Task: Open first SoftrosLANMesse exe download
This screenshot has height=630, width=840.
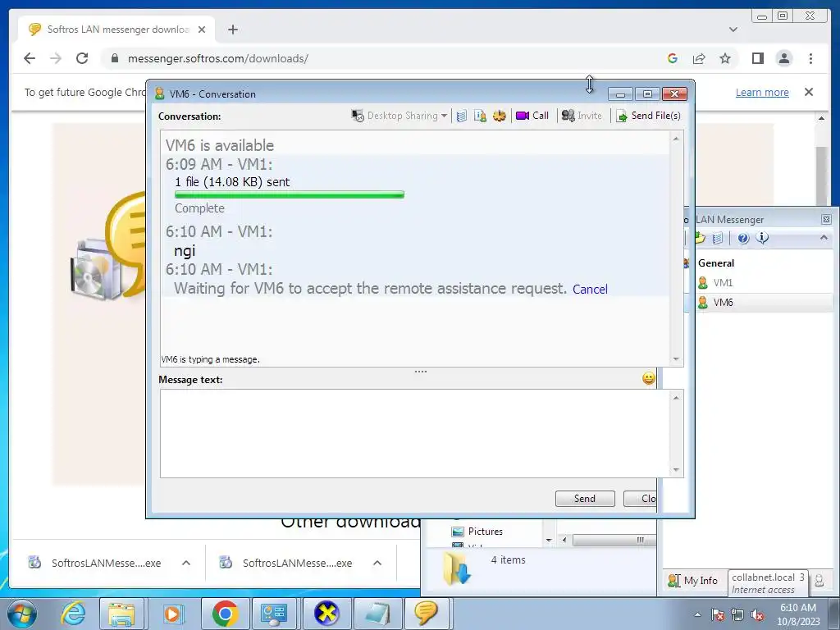Action: [95, 563]
